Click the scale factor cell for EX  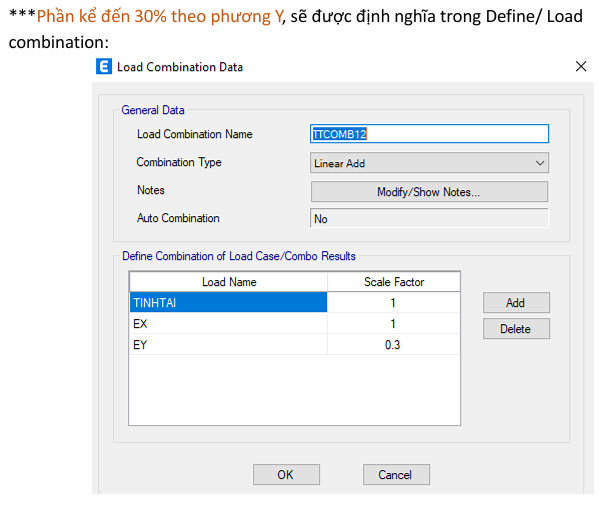tap(394, 324)
